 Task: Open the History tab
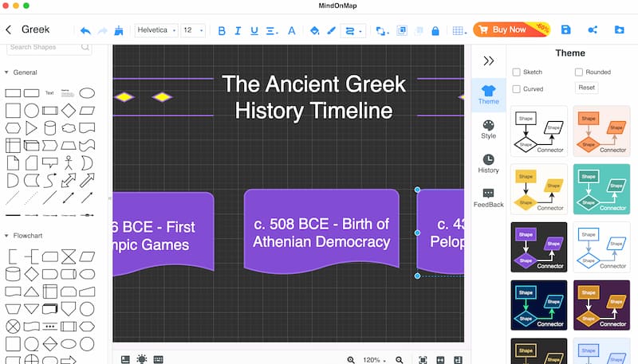489,164
